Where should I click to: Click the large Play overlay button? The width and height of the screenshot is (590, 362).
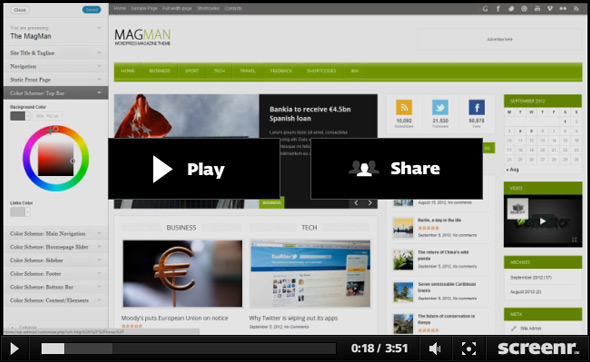(x=194, y=169)
